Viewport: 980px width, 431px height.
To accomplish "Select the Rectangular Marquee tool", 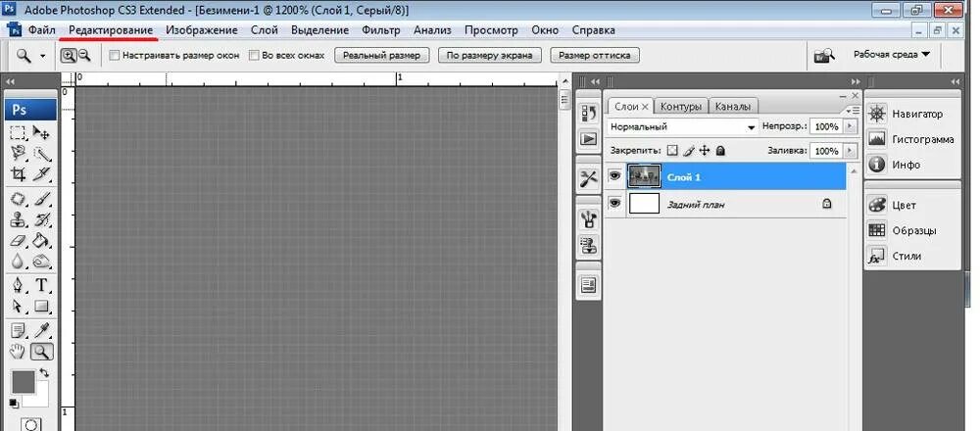I will click(18, 132).
